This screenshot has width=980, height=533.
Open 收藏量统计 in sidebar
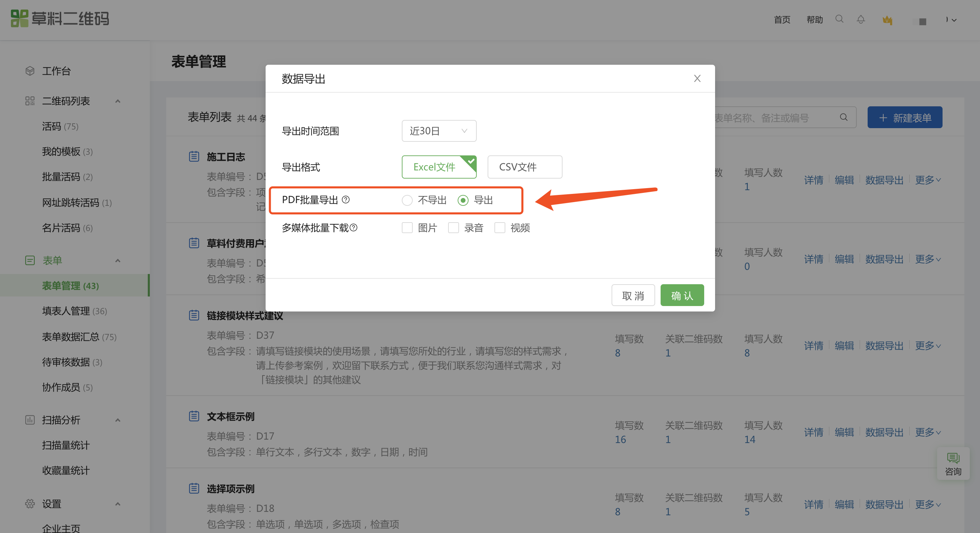pos(66,470)
